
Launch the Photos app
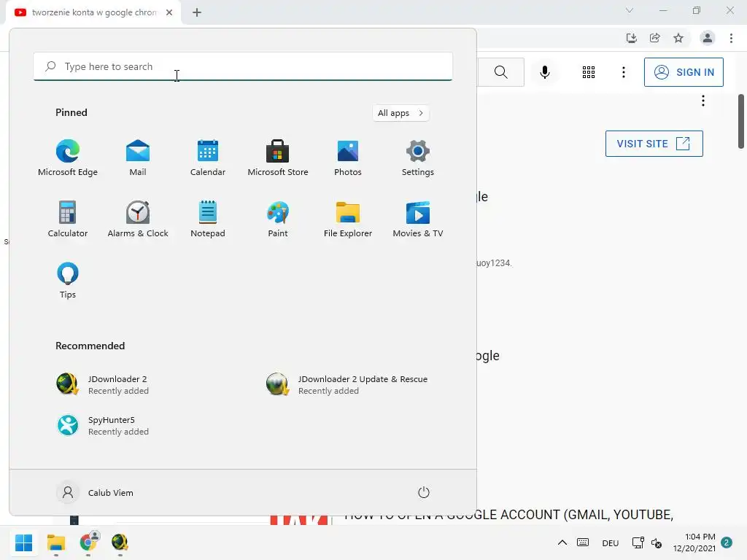[x=348, y=158]
